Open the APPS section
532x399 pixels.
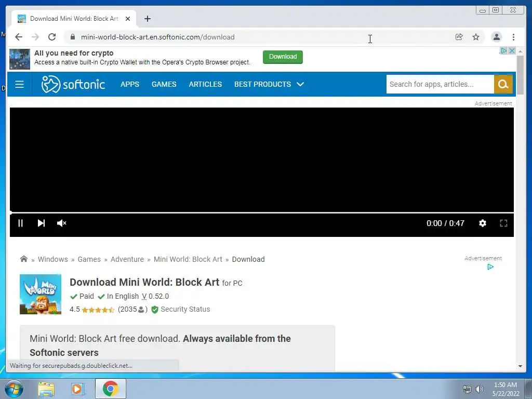pyautogui.click(x=129, y=84)
